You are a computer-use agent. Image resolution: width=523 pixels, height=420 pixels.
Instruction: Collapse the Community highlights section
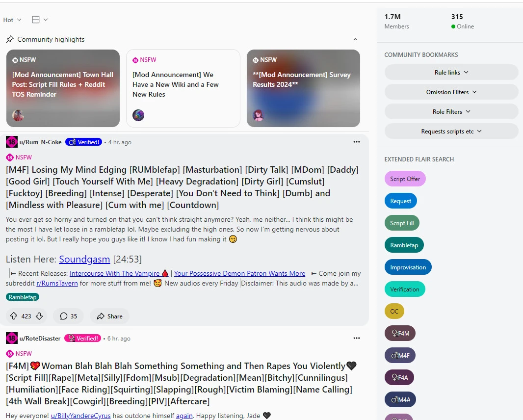pos(355,39)
